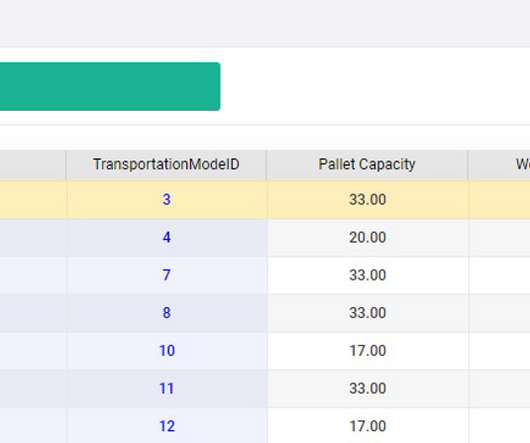
Task: Open TransportationModeID link 4
Action: [x=166, y=237]
